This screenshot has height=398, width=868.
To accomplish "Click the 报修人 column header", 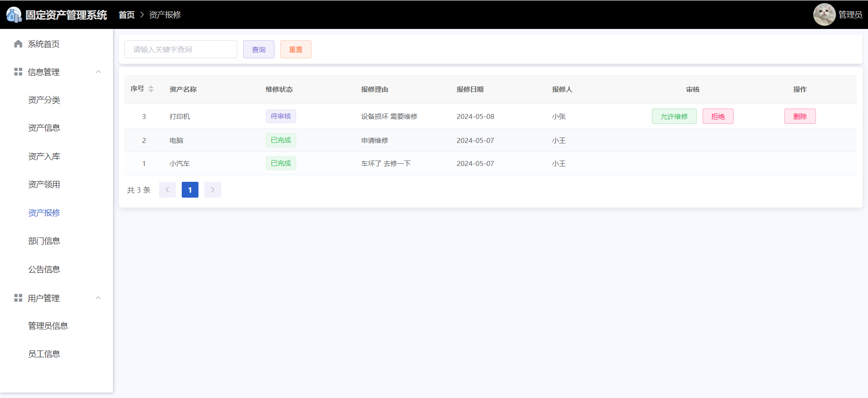I will (x=562, y=90).
